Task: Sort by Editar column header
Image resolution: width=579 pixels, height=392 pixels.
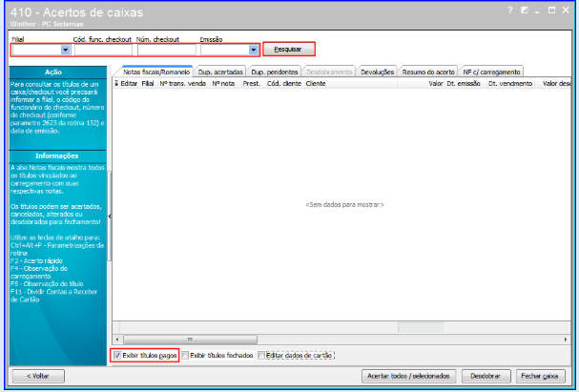Action: (129, 83)
